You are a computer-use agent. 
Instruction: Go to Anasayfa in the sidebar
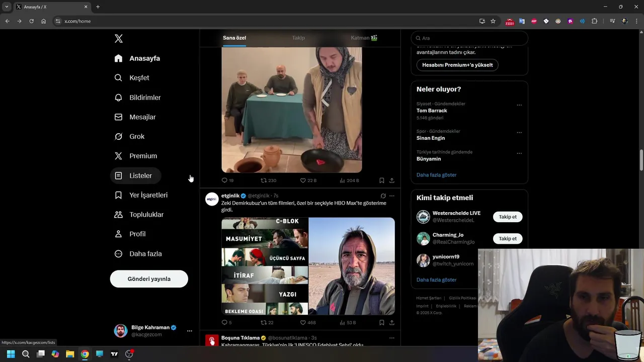(137, 58)
